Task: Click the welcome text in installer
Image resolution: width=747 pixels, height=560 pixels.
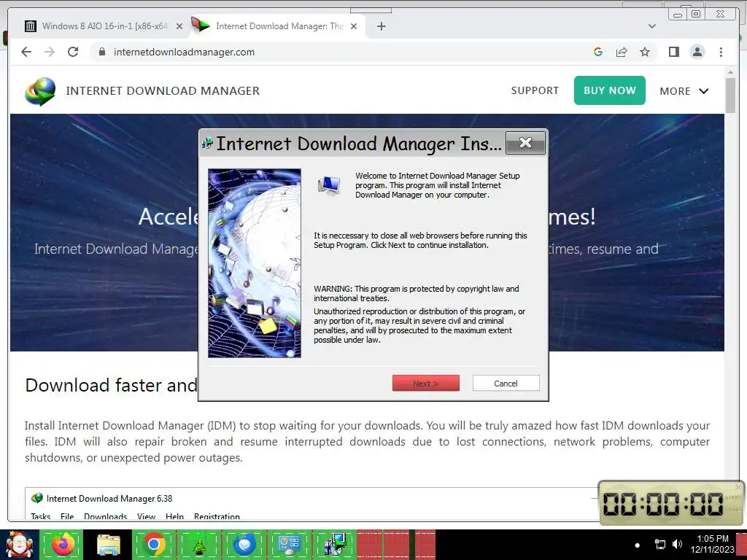Action: [x=438, y=185]
